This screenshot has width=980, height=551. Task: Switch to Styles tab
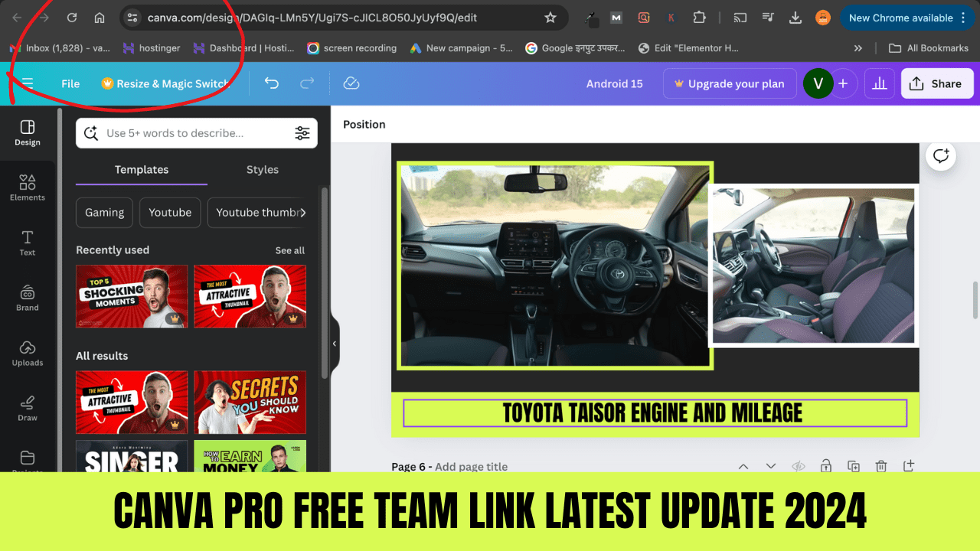click(x=263, y=170)
